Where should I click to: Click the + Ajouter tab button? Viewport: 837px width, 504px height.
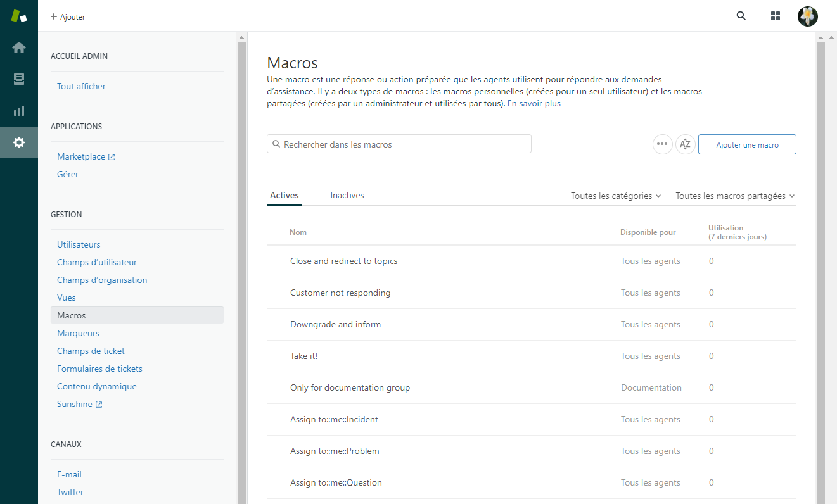click(x=68, y=17)
